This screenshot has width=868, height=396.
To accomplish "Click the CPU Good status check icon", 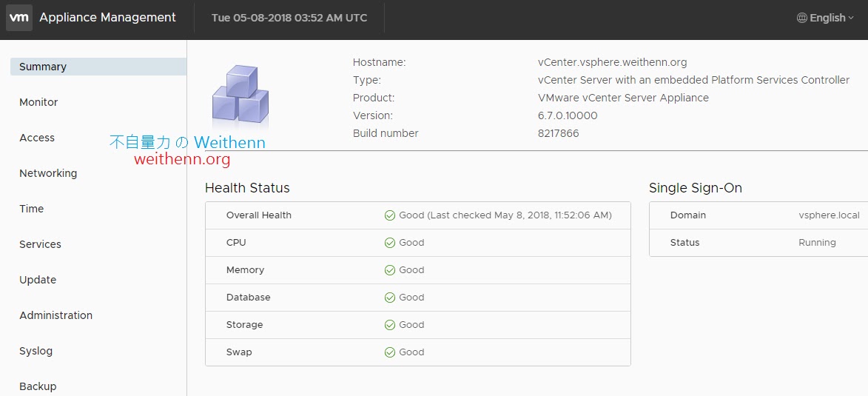I will point(390,243).
